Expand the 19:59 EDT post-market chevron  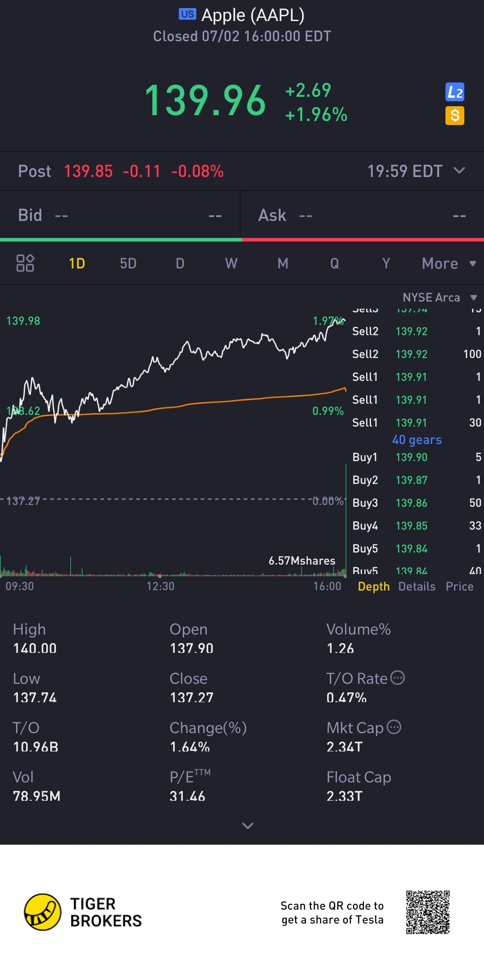coord(459,171)
